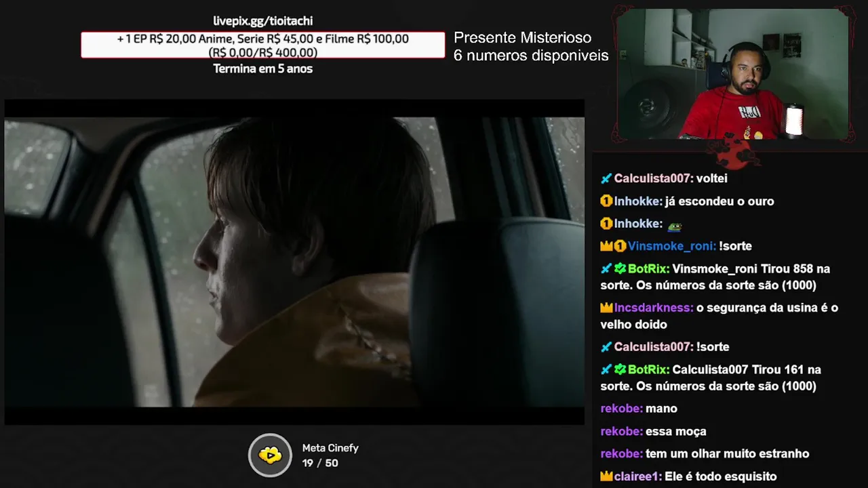Click username clairee1 in chat
868x488 pixels.
pyautogui.click(x=637, y=476)
